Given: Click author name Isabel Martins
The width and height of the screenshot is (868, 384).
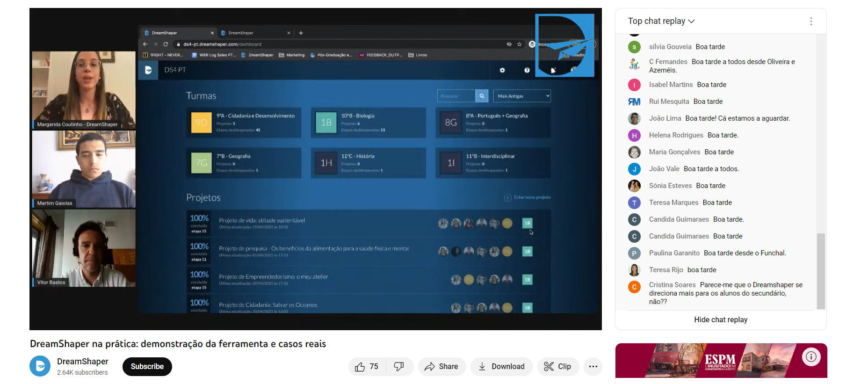Looking at the screenshot, I should (671, 85).
